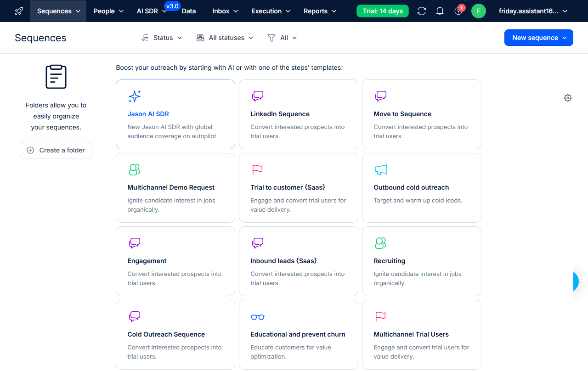Click Create a folder
Screen dimensions: 588x371
click(x=56, y=150)
